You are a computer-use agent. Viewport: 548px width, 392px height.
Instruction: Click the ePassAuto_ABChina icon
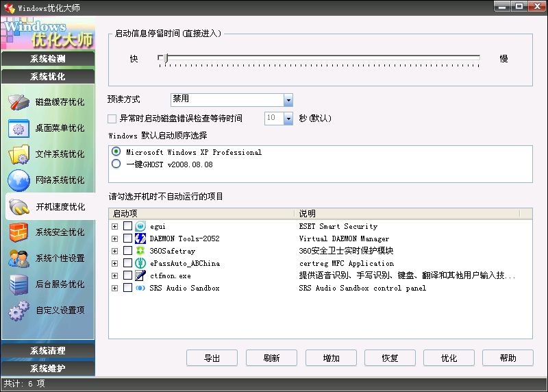pyautogui.click(x=140, y=263)
